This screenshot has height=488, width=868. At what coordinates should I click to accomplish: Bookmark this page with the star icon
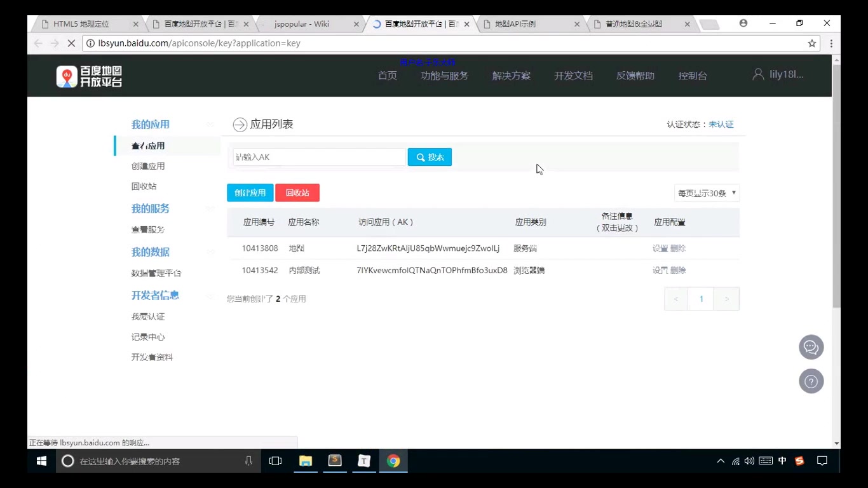pos(811,43)
